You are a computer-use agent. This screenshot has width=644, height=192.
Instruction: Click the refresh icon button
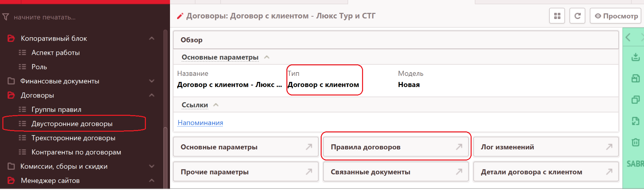tap(577, 16)
